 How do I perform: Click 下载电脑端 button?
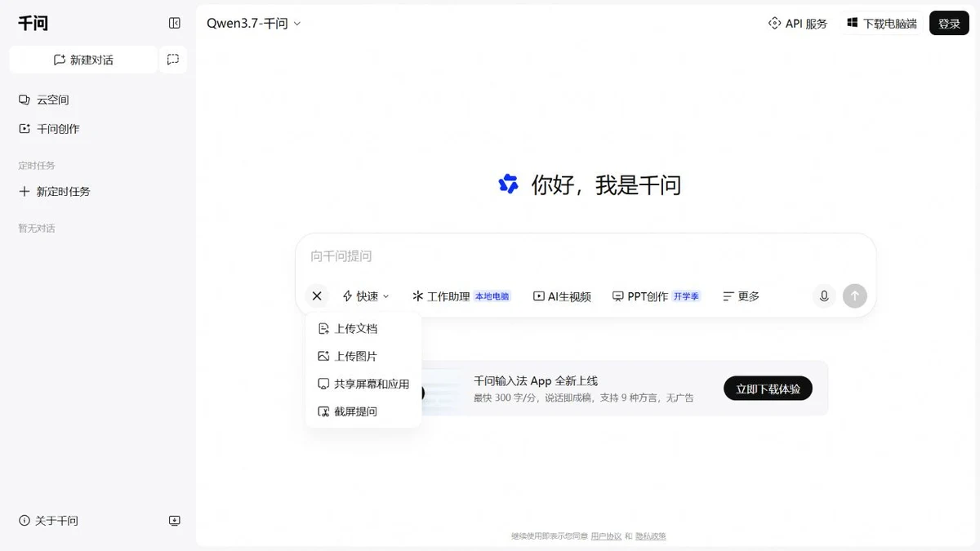point(882,24)
